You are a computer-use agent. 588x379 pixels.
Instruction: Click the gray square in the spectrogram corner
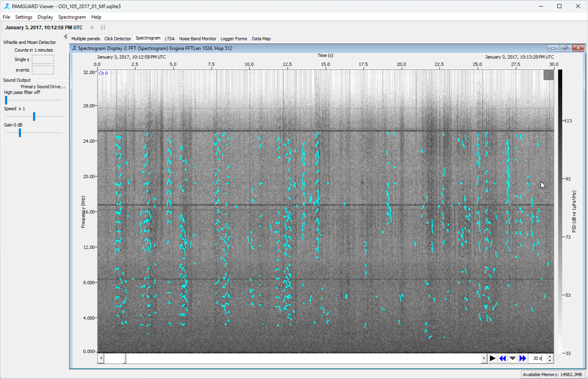[548, 75]
